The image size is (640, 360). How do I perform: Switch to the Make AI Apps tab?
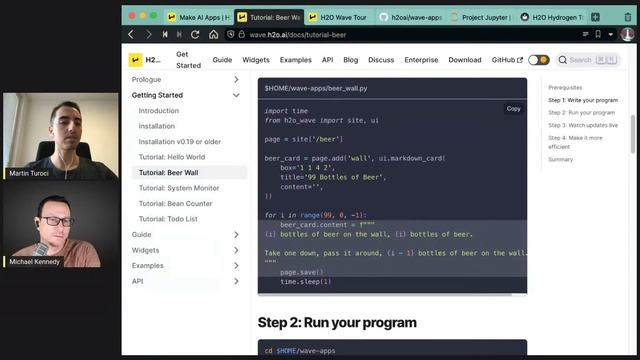click(199, 17)
